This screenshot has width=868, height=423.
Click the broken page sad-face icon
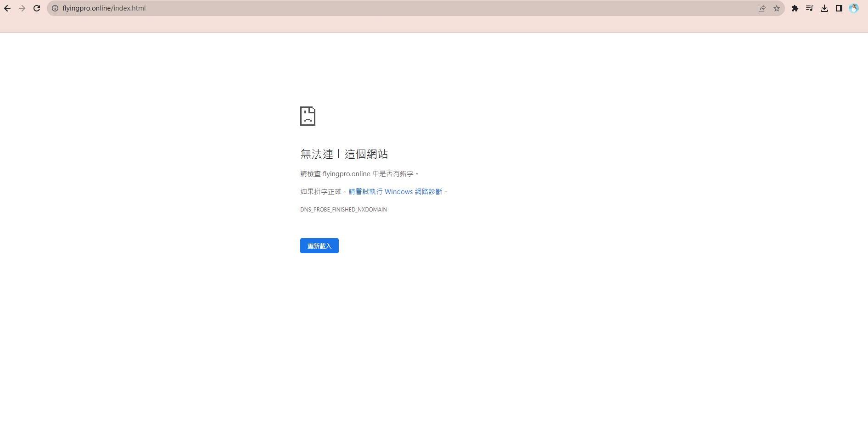[x=308, y=116]
